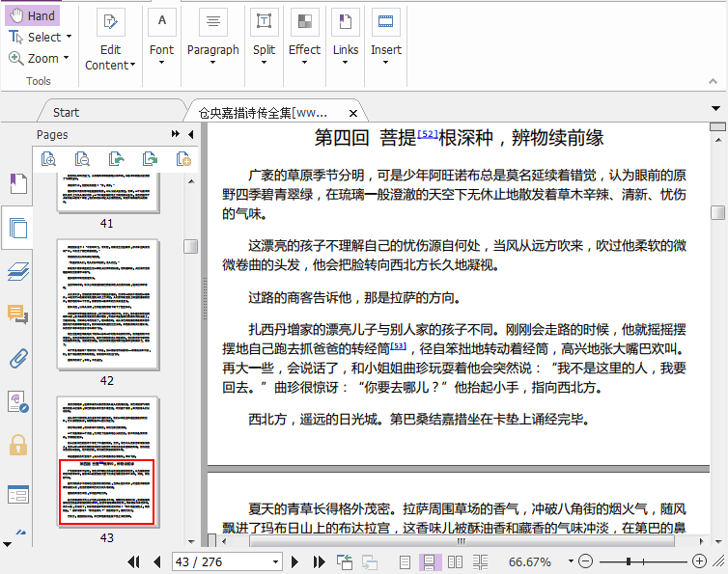Open the Layers panel icon
Viewport: 728px width, 574px height.
click(17, 272)
